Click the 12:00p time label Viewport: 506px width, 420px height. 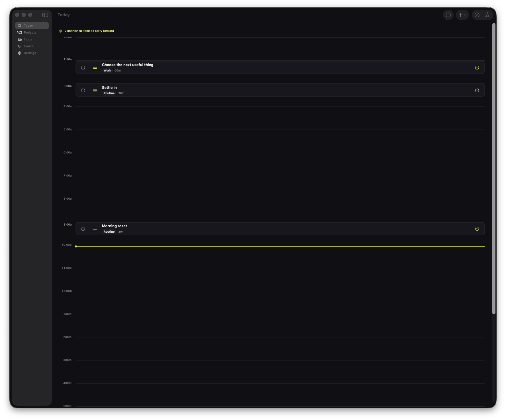[x=67, y=291]
